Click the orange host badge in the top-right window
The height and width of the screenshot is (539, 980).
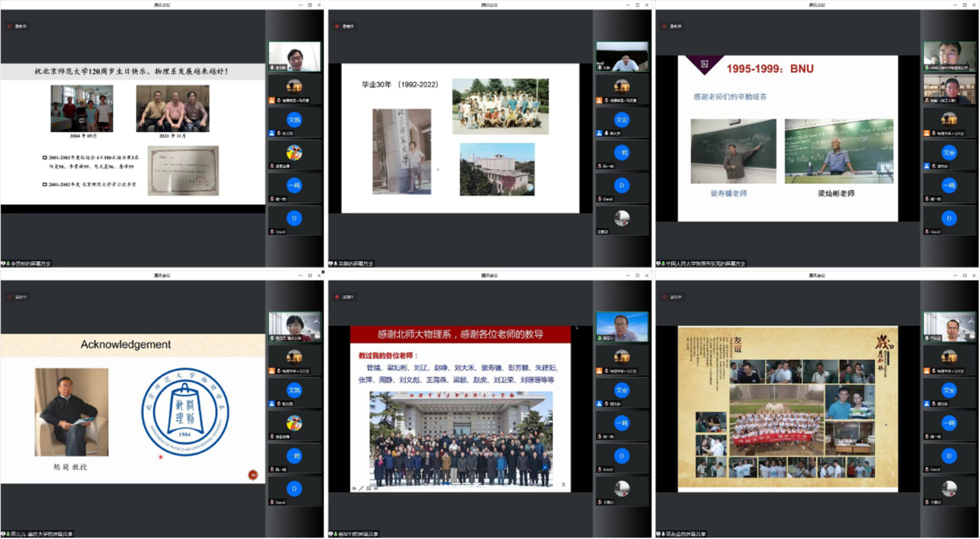[x=927, y=133]
